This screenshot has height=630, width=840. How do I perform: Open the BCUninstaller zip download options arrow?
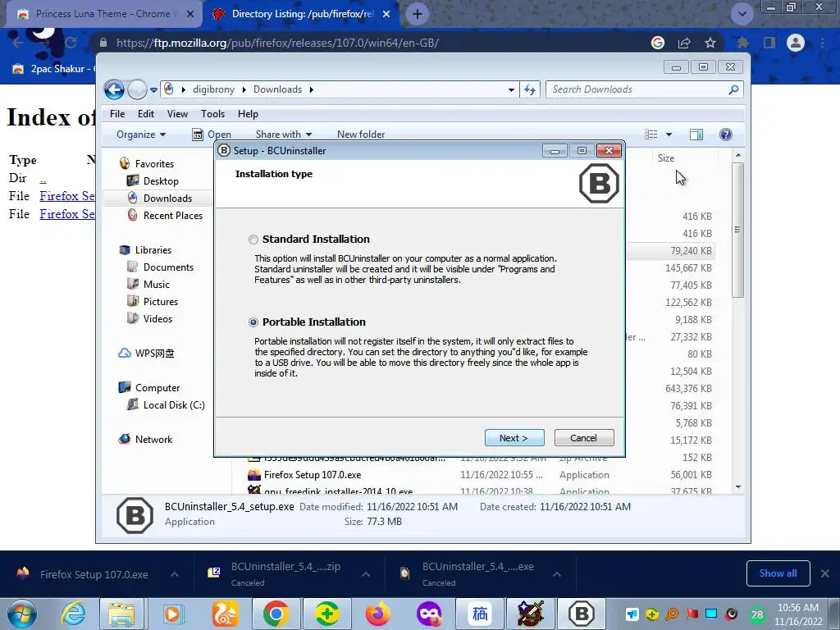point(366,574)
